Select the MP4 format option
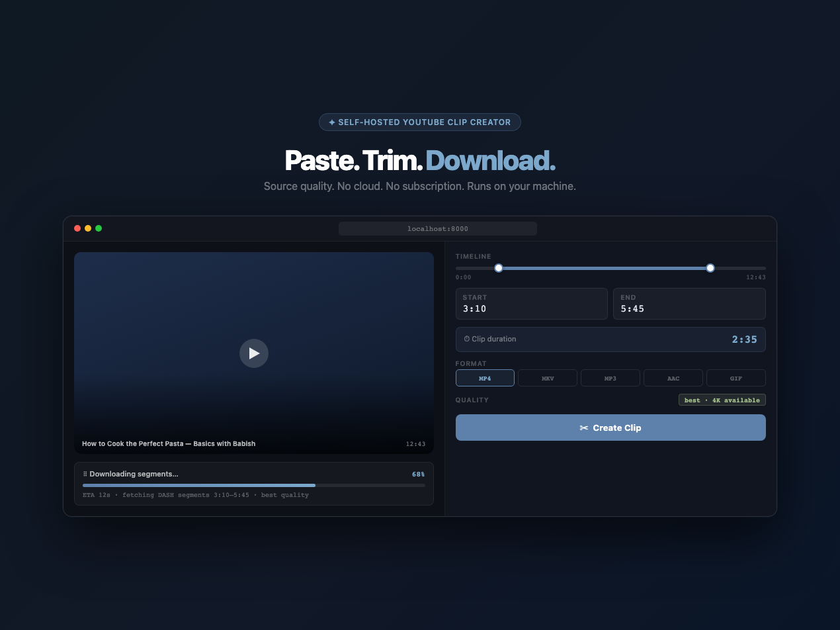840x630 pixels. click(485, 378)
